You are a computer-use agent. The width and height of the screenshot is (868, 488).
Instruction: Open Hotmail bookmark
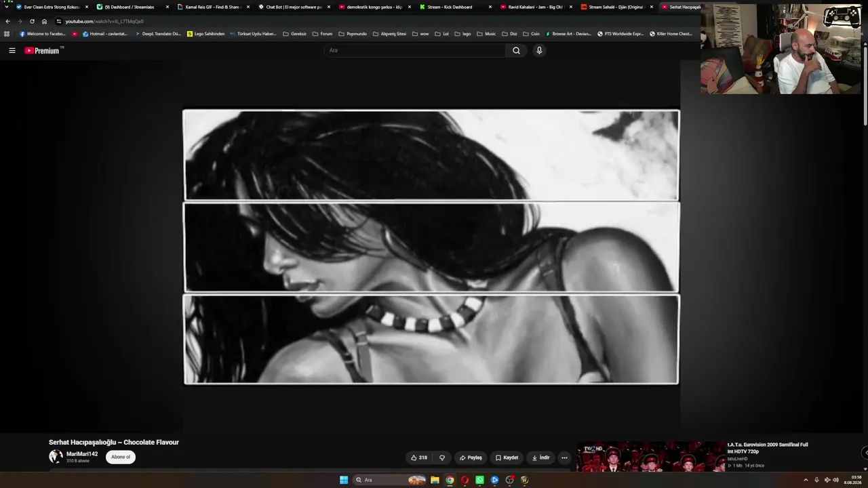click(104, 34)
